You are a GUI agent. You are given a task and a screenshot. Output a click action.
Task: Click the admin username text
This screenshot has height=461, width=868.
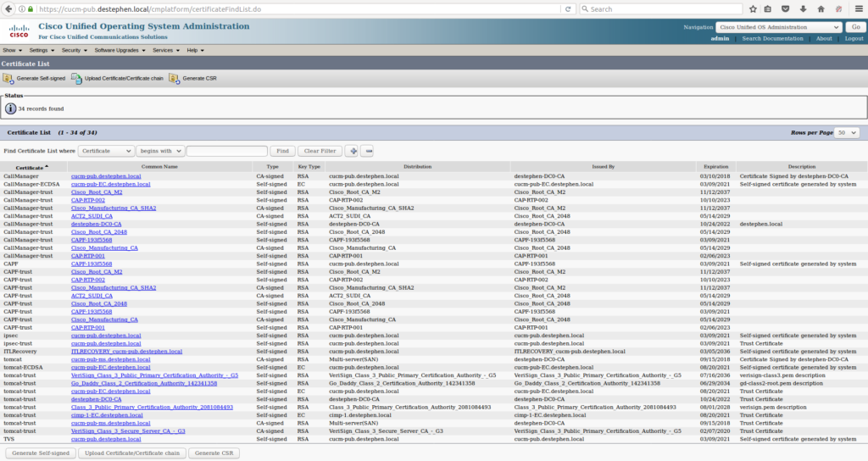(x=720, y=39)
